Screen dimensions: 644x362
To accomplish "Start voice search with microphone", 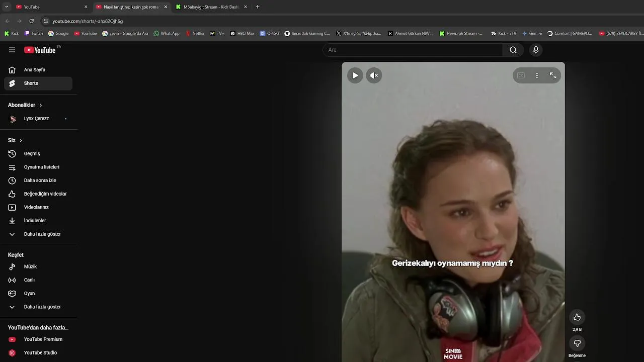I will [x=536, y=50].
